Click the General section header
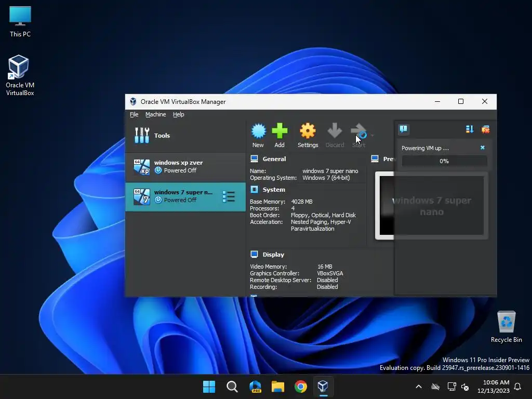This screenshot has height=399, width=532. [274, 159]
